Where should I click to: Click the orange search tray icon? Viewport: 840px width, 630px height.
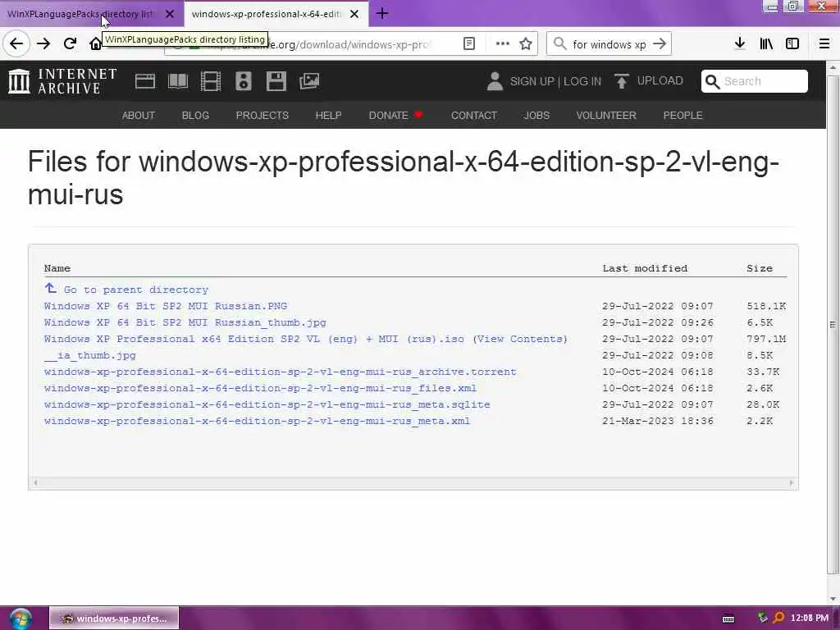pos(778,619)
